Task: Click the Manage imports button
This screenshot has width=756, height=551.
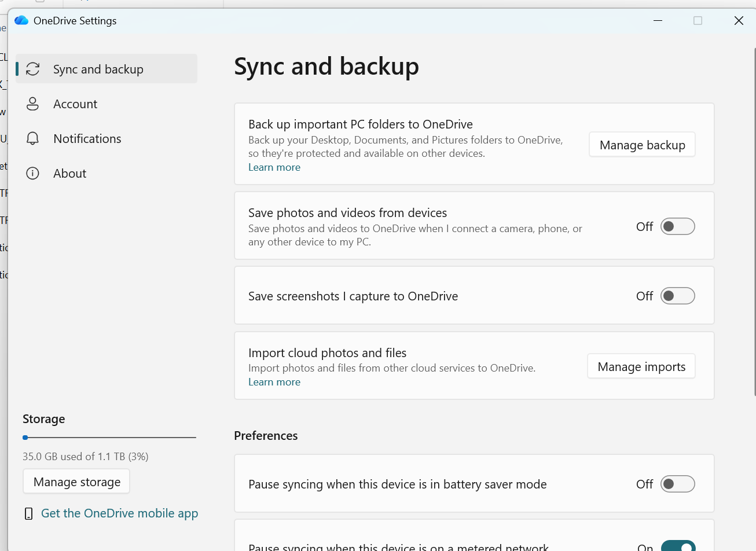Action: point(641,366)
